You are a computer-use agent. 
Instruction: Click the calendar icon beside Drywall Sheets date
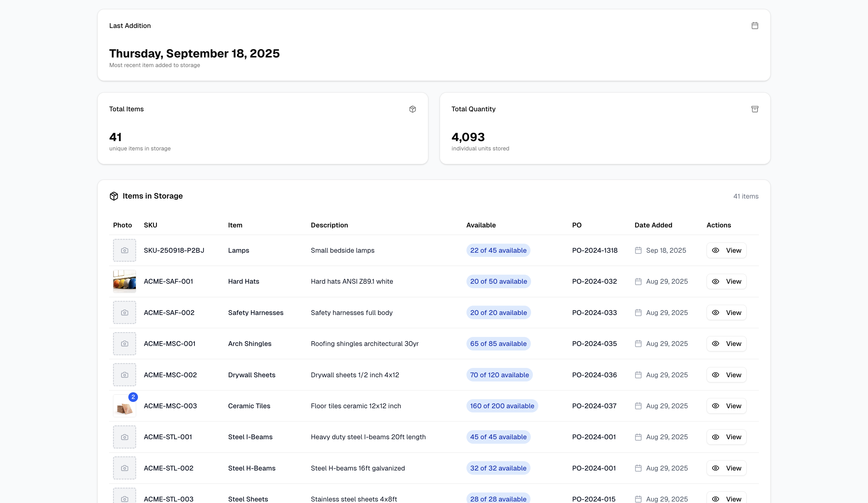tap(639, 375)
